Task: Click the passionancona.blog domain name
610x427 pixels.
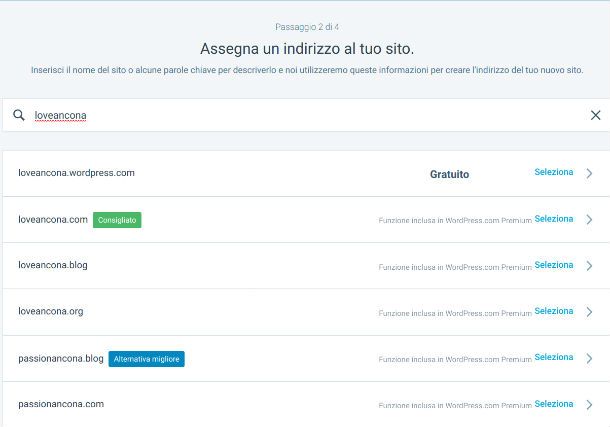Action: 61,359
